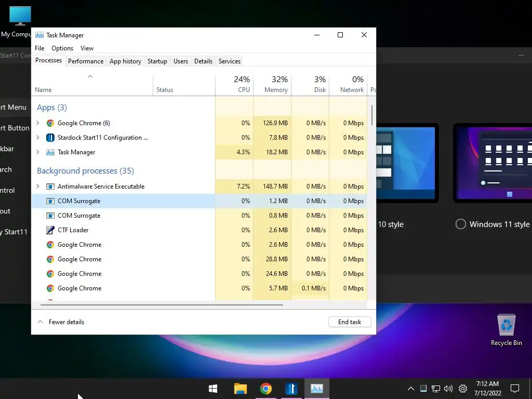The width and height of the screenshot is (532, 399).
Task: Expand the Google Chrome (6) group
Action: 37,123
